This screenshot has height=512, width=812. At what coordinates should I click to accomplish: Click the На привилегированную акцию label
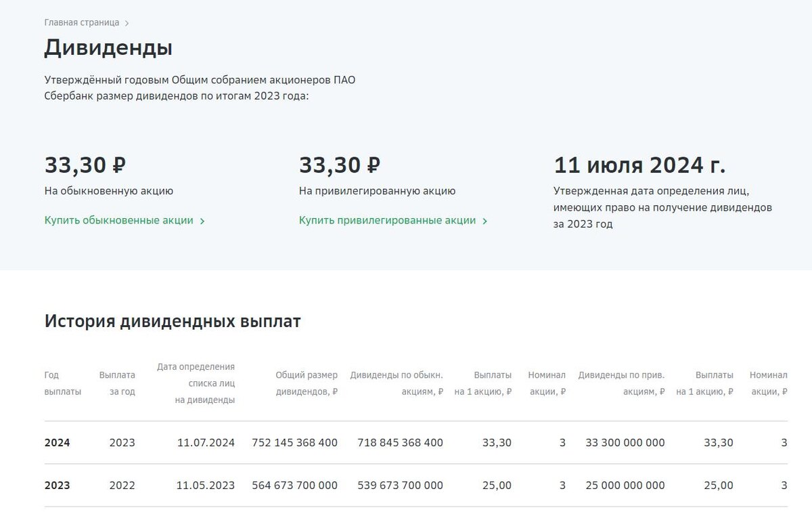[378, 191]
